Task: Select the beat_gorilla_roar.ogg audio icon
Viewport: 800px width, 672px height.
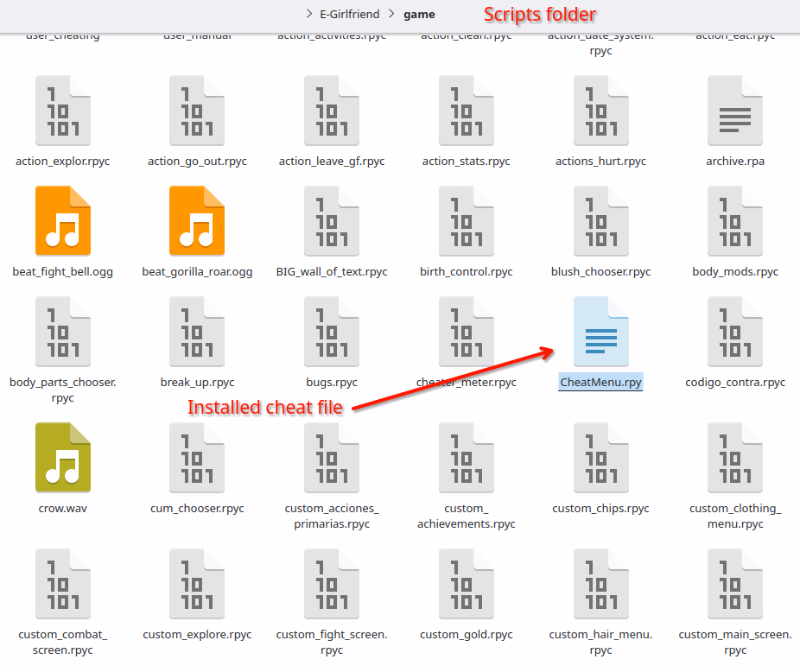Action: click(197, 221)
